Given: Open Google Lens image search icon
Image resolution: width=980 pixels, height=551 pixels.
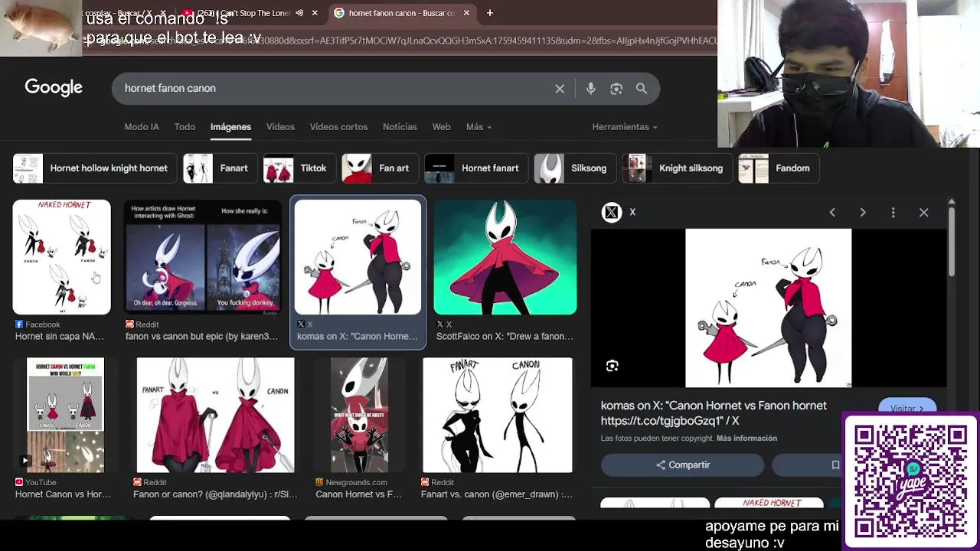Looking at the screenshot, I should point(616,89).
